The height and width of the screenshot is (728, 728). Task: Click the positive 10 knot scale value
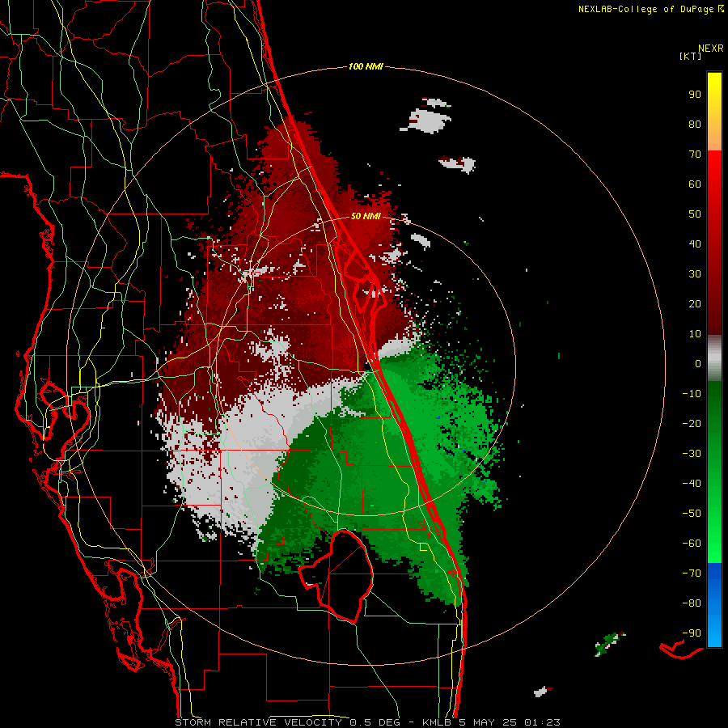point(695,334)
